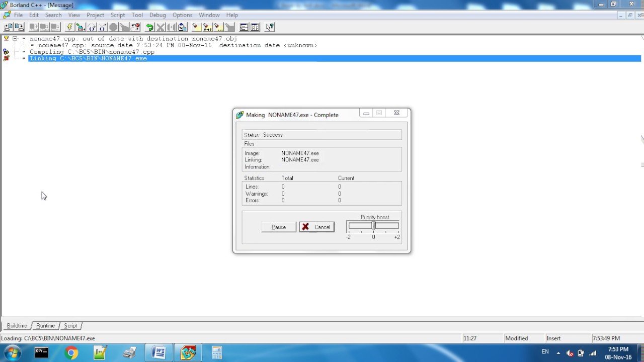Screen dimensions: 644x362
Task: Click the flashlight A→B Replace icon
Action: click(207, 27)
